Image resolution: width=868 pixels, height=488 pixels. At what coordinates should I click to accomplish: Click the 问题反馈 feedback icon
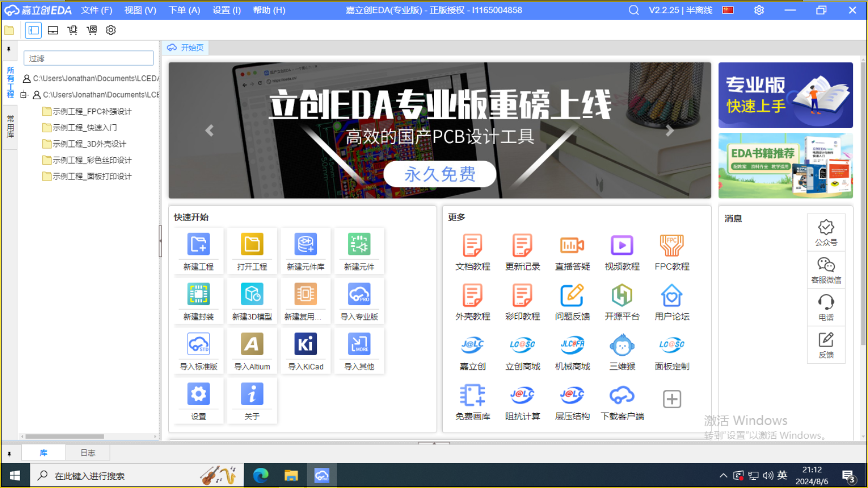(x=572, y=296)
